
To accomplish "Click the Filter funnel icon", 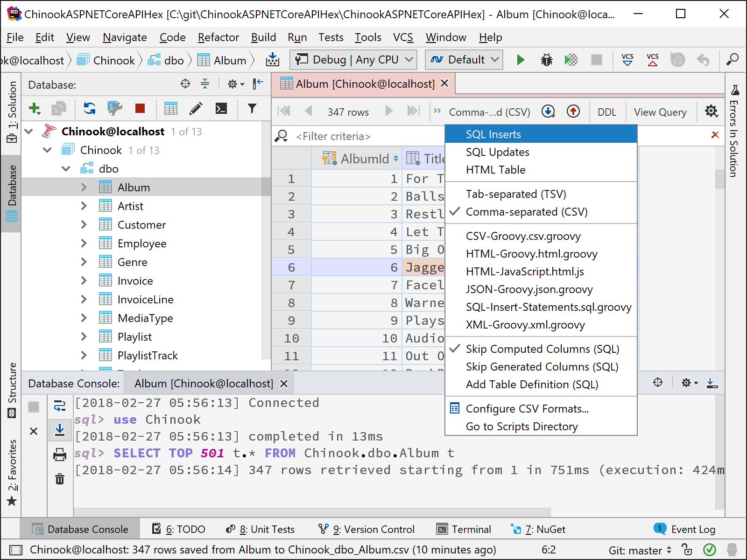I will (252, 109).
